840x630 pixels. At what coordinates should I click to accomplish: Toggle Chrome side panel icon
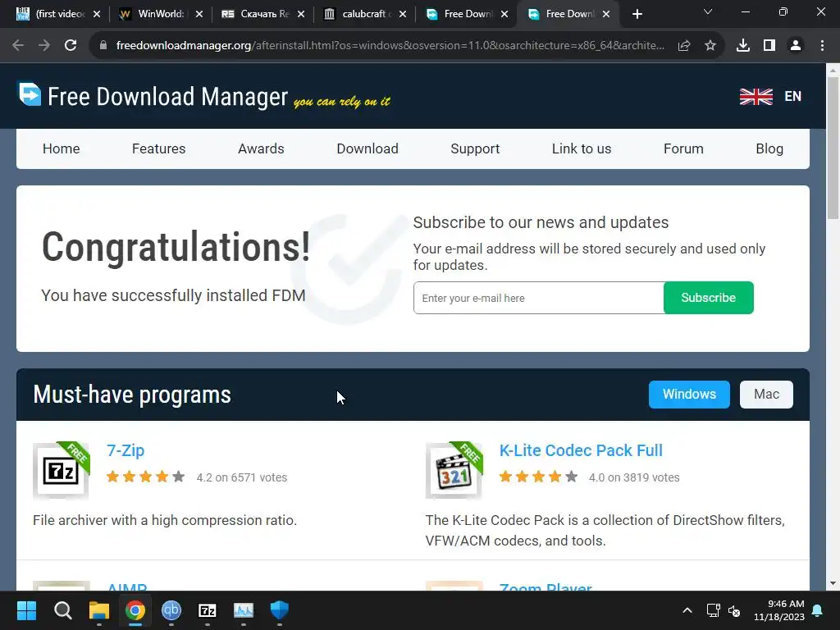pos(769,46)
